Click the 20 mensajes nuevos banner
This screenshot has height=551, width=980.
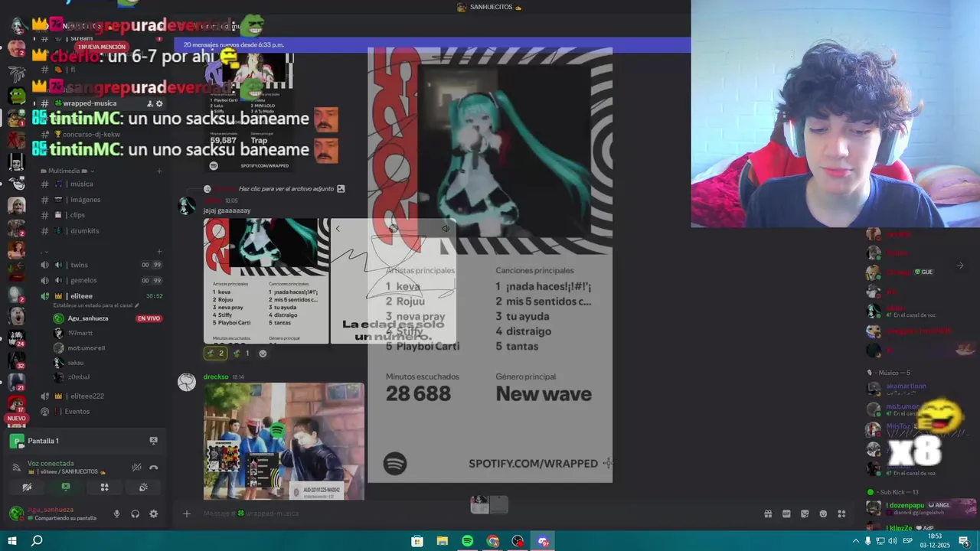433,44
